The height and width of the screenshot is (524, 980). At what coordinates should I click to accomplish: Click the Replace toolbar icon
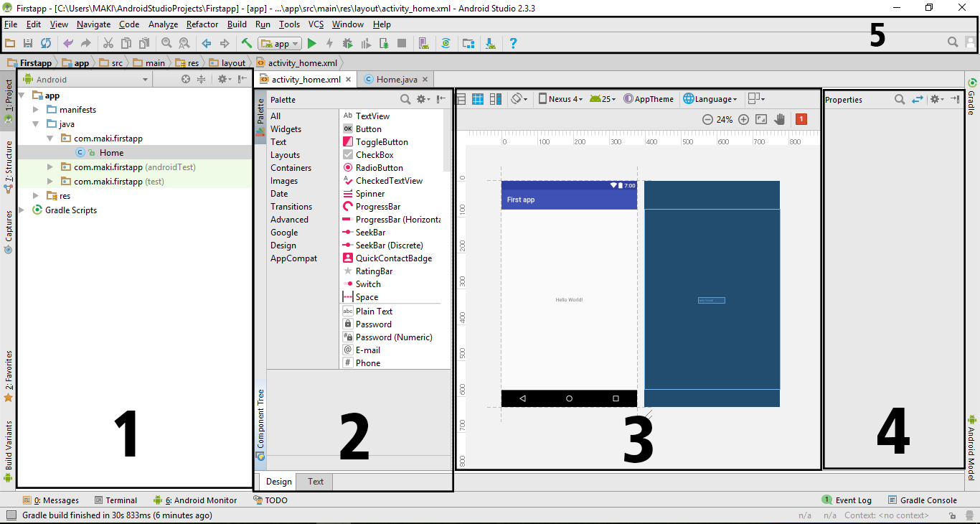point(184,43)
